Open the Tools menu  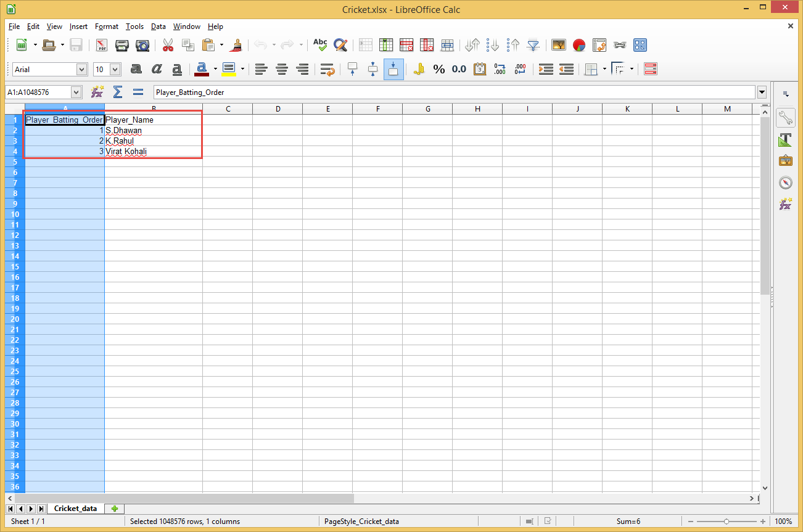click(134, 27)
